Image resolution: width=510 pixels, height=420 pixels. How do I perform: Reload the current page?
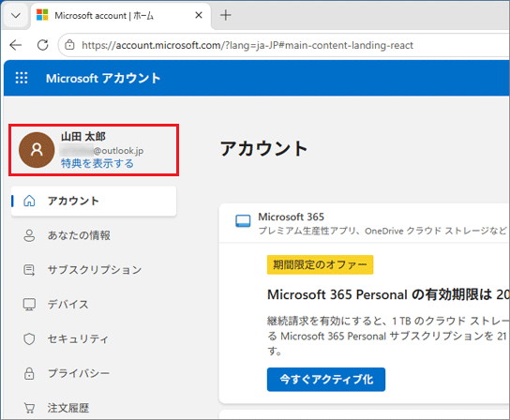click(42, 45)
